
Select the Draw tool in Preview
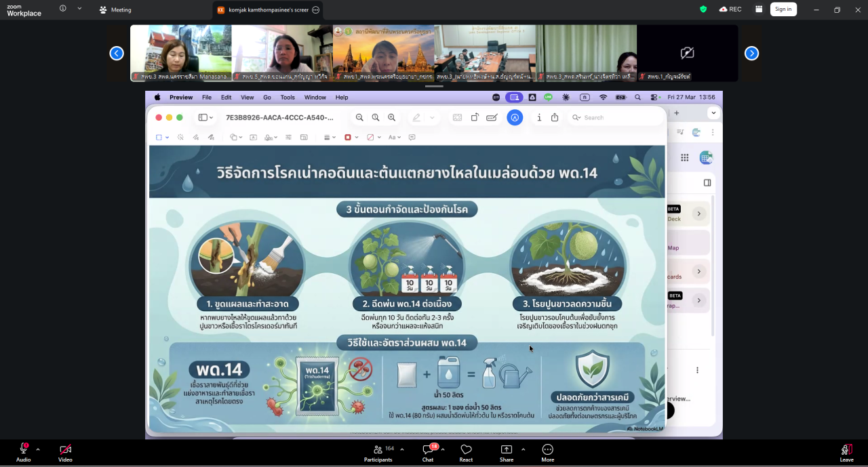point(211,137)
